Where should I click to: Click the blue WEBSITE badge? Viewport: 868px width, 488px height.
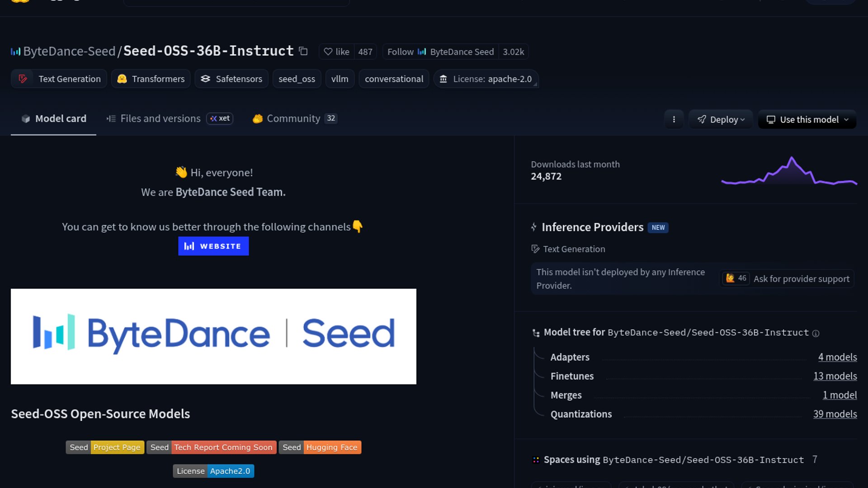[x=213, y=246]
